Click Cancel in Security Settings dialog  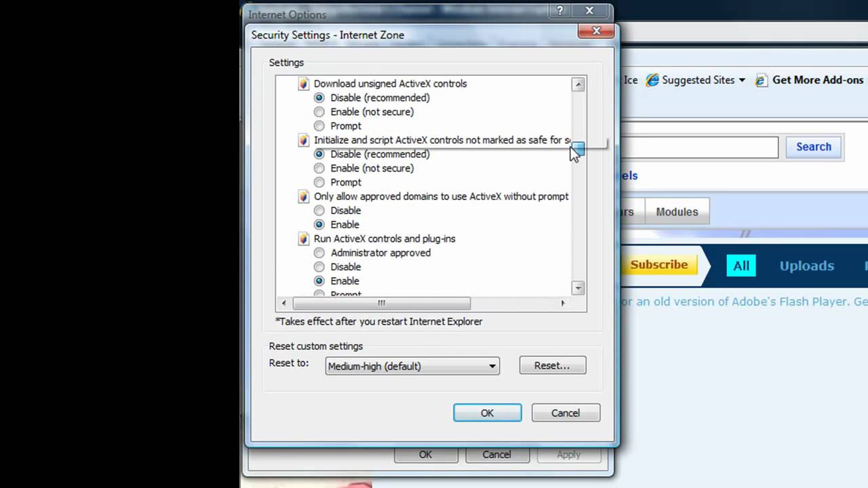(x=566, y=413)
